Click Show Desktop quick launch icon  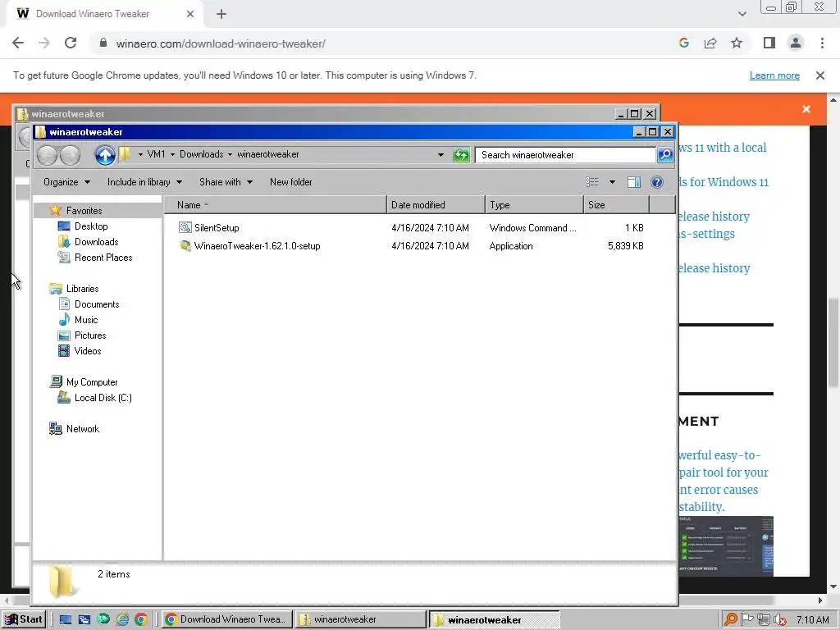[x=66, y=619]
